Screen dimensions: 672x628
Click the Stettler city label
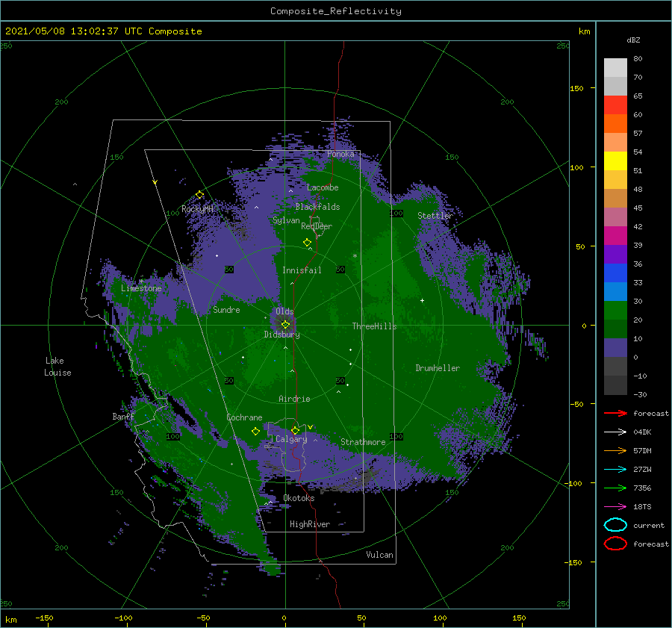[435, 216]
